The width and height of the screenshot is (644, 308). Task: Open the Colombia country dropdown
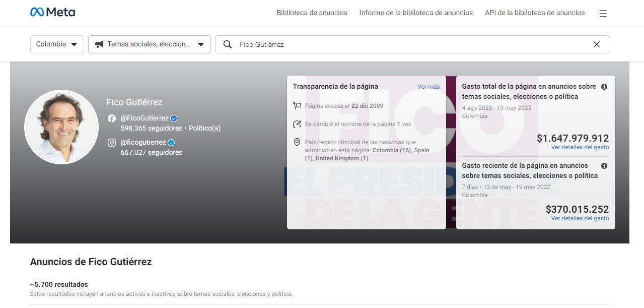(57, 44)
